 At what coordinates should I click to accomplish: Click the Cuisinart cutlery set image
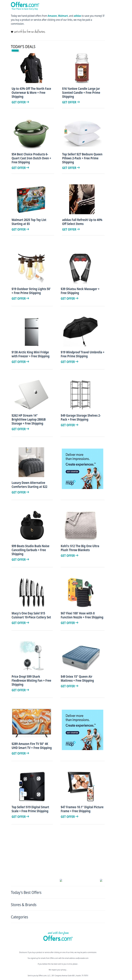[x=31, y=592]
